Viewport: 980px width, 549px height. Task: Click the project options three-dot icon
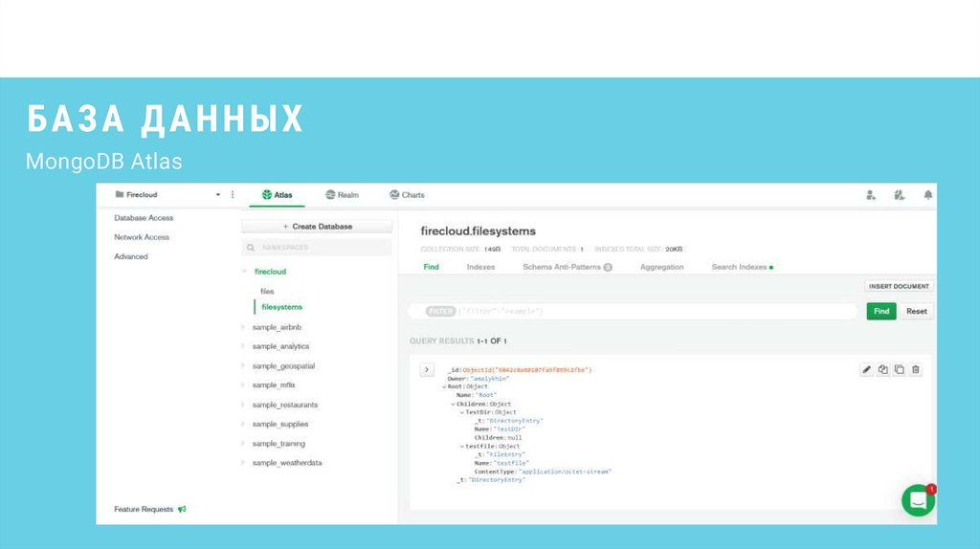pyautogui.click(x=233, y=194)
